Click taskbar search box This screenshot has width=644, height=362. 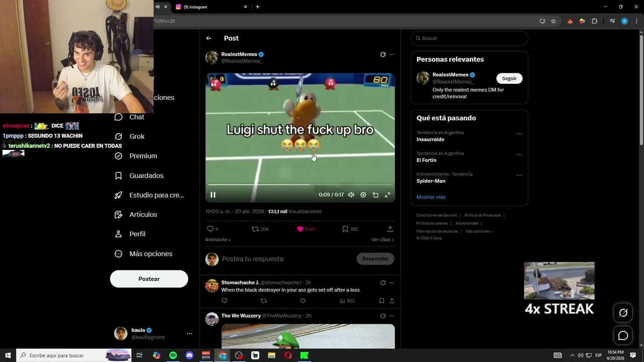(x=74, y=355)
